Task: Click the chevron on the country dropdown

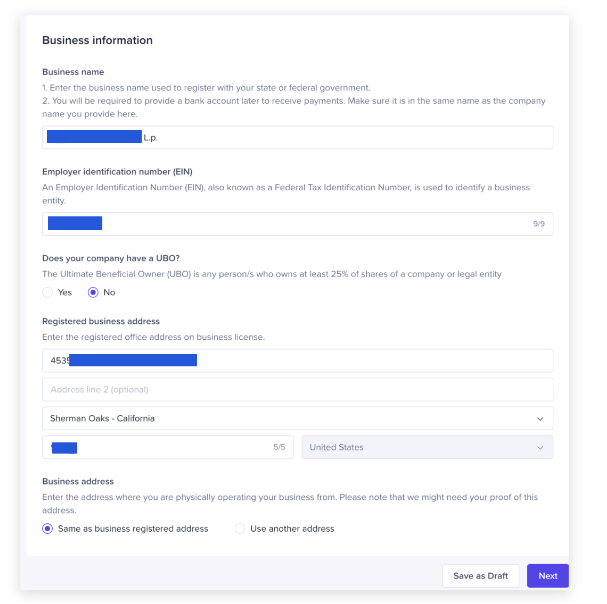Action: [x=540, y=447]
